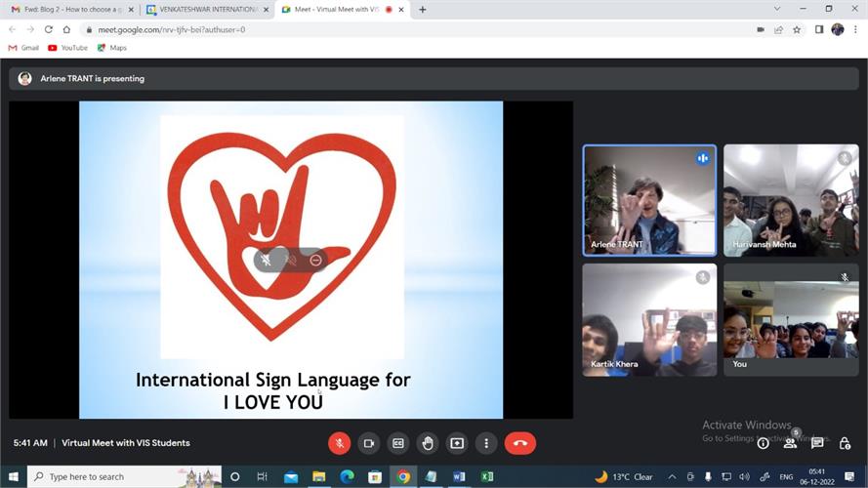Click the remove icon on presentation overlay
Image resolution: width=868 pixels, height=488 pixels.
point(315,260)
